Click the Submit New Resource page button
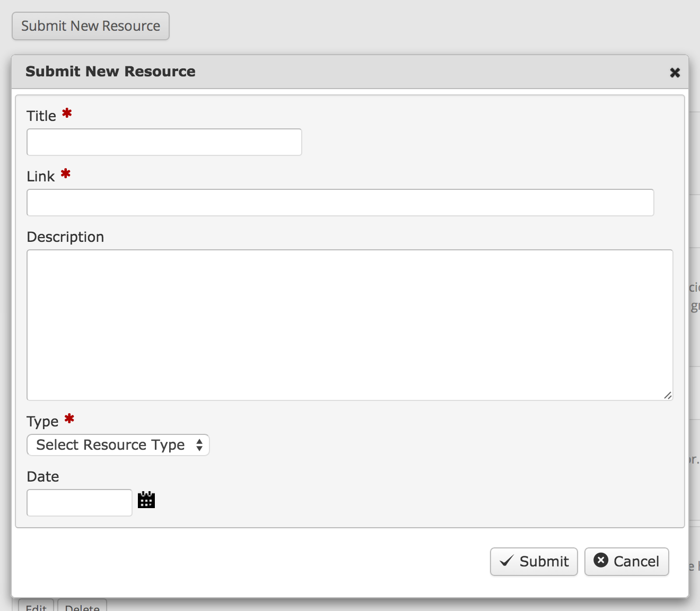 91,26
